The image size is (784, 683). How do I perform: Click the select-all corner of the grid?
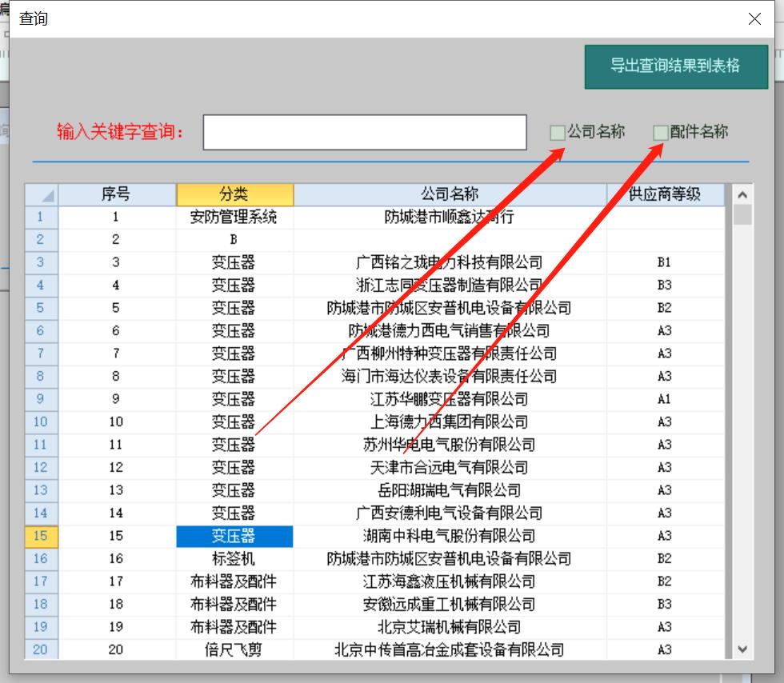(x=42, y=194)
